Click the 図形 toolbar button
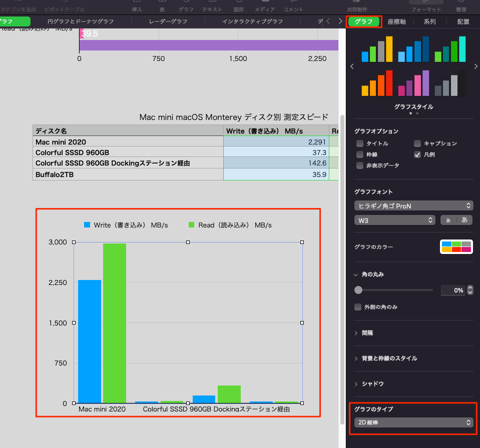The image size is (480, 448). point(239,6)
